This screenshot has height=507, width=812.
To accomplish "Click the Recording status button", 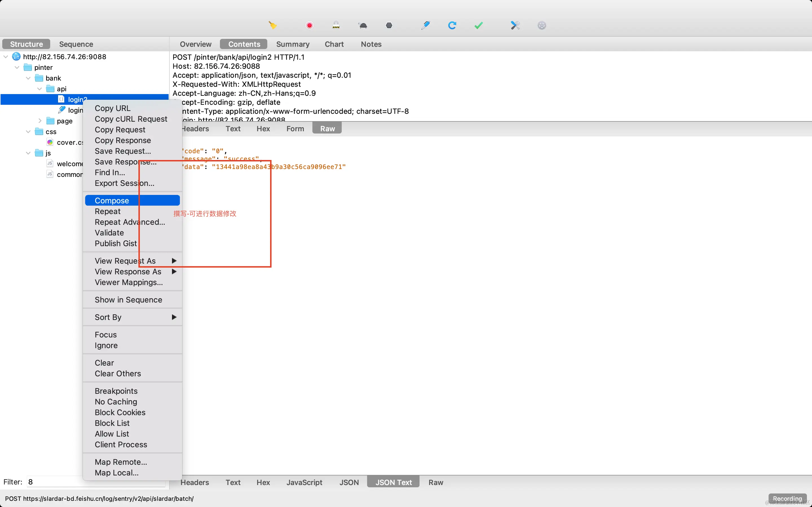I will point(787,498).
